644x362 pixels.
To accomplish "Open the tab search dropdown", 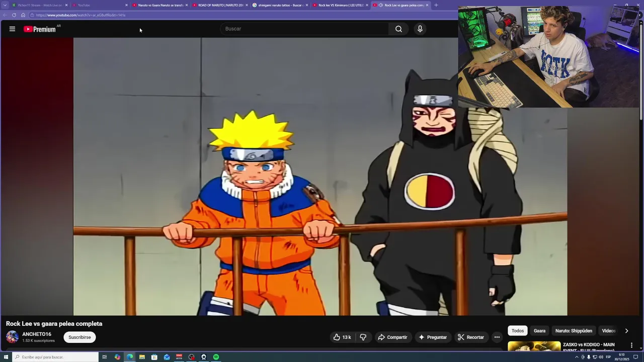I will coord(5,5).
